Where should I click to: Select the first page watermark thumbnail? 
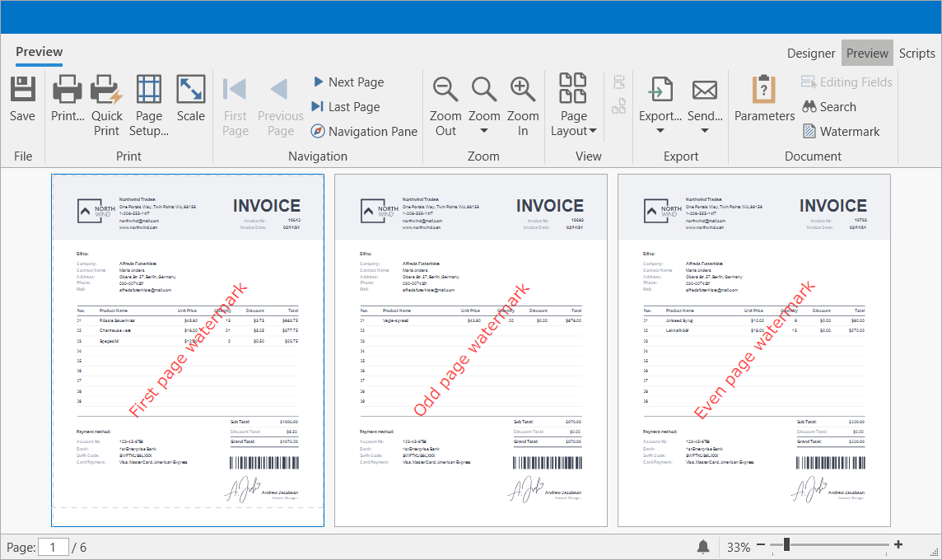click(188, 350)
